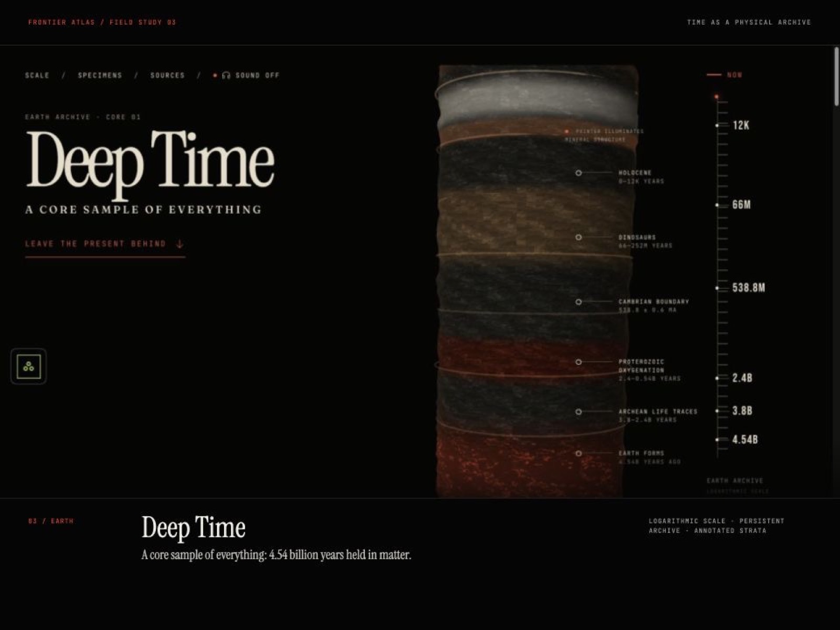Click the Deep Time heading in footer caption
840x630 pixels.
tap(193, 528)
